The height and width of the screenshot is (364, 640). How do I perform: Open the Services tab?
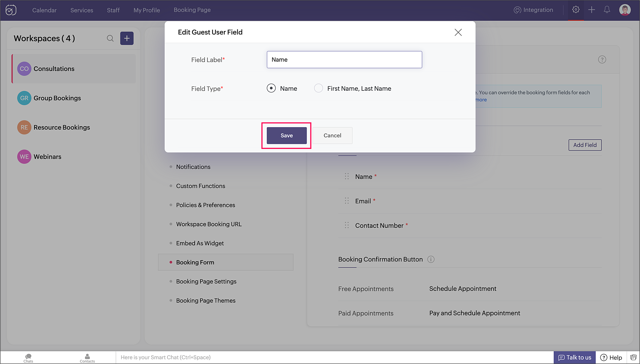pyautogui.click(x=82, y=10)
